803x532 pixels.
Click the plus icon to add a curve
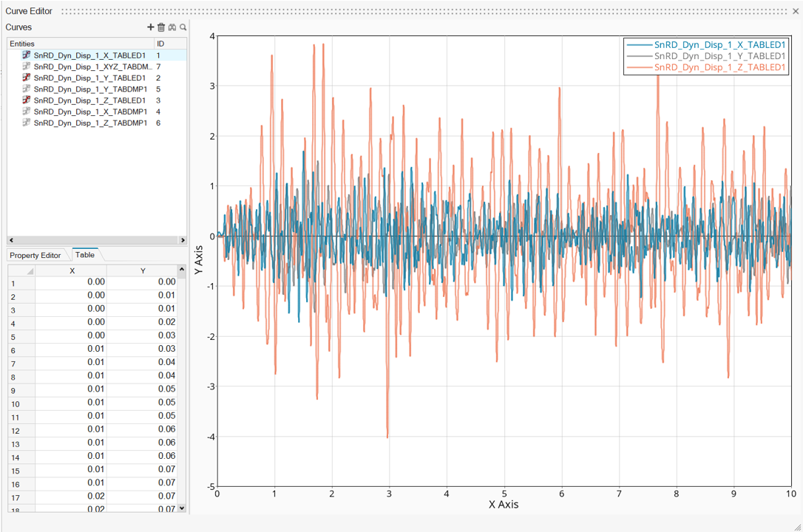(x=151, y=27)
